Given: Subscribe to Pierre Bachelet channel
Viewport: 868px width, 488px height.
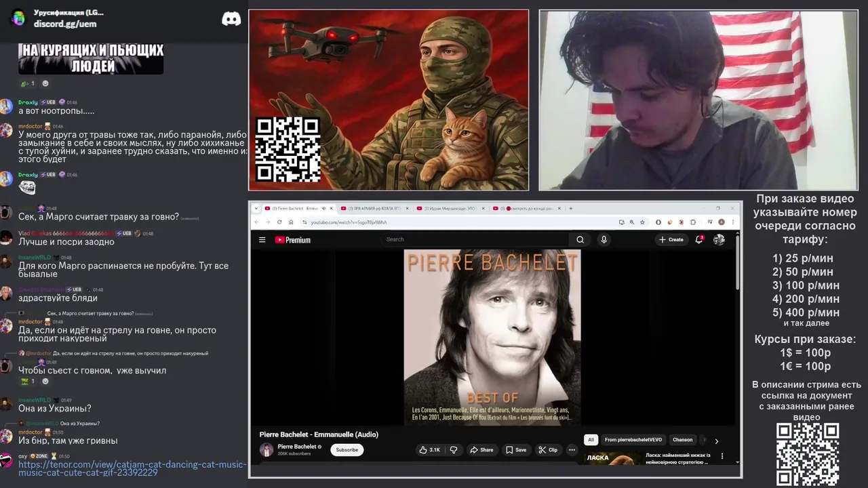Looking at the screenshot, I should point(347,449).
